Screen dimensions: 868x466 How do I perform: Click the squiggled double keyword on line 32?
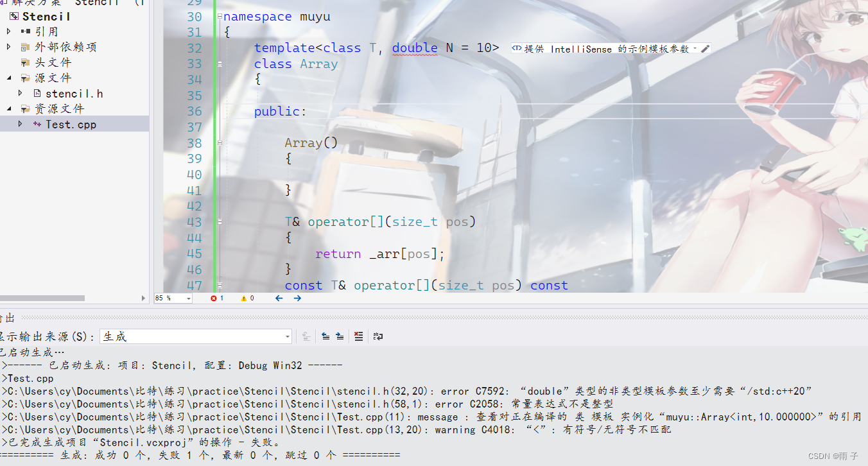pos(415,48)
